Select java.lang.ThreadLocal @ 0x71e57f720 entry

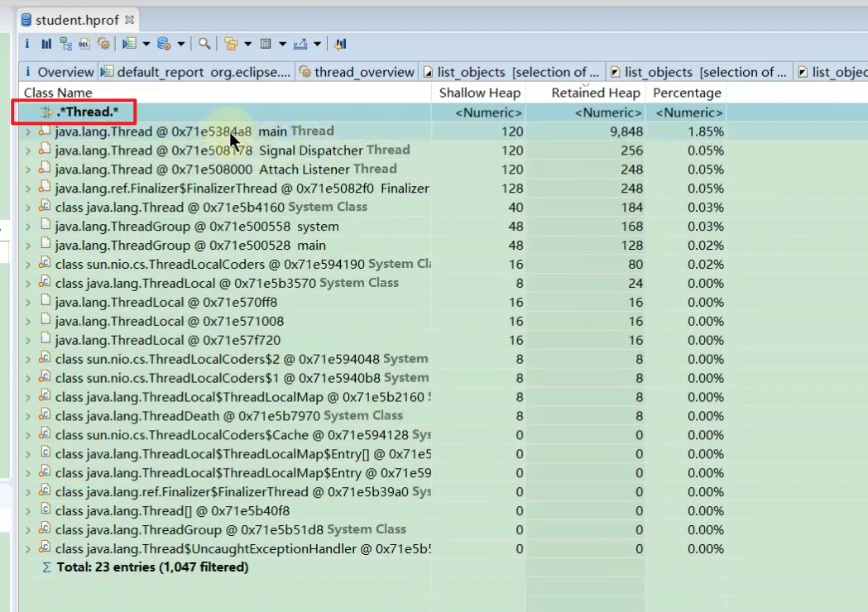tap(168, 340)
